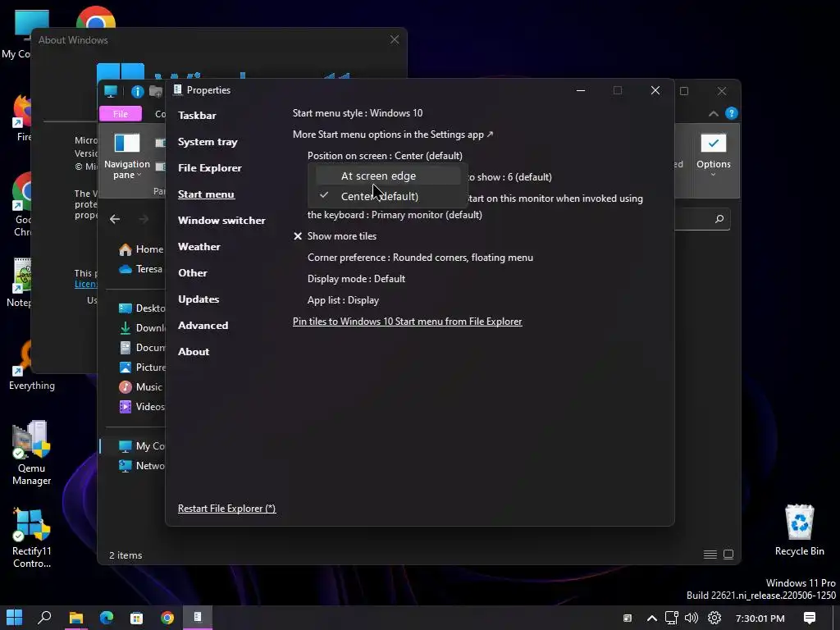This screenshot has width=840, height=630.
Task: Switch Explorer to details view icon
Action: click(x=710, y=555)
